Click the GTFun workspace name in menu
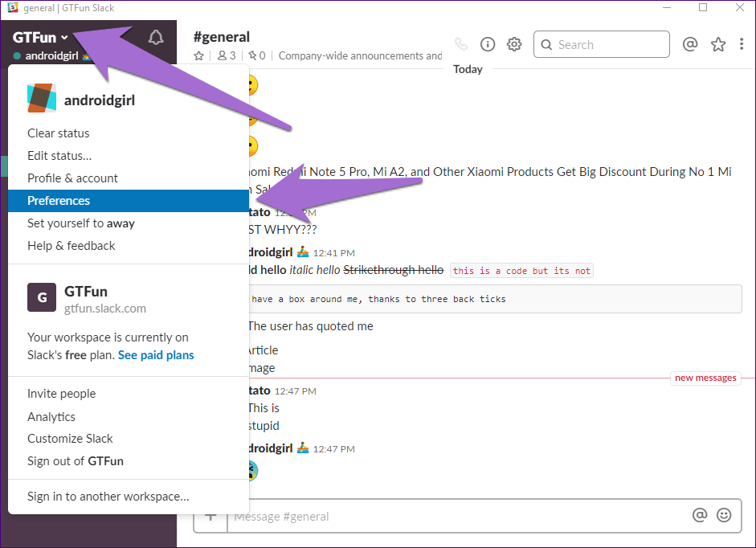This screenshot has width=756, height=548. [x=86, y=292]
